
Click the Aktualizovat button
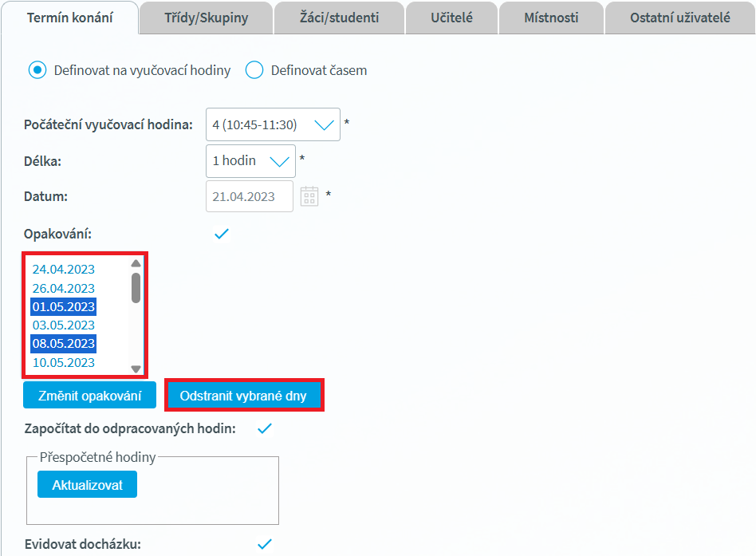click(87, 484)
